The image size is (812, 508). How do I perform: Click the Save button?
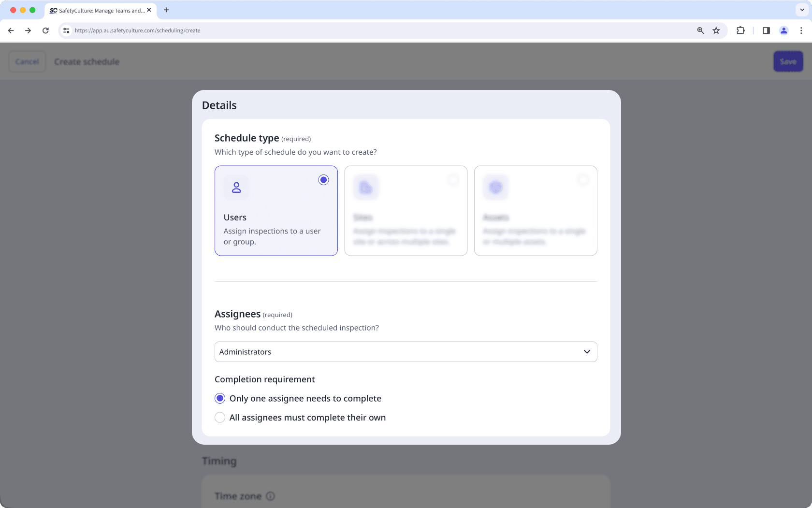click(788, 61)
